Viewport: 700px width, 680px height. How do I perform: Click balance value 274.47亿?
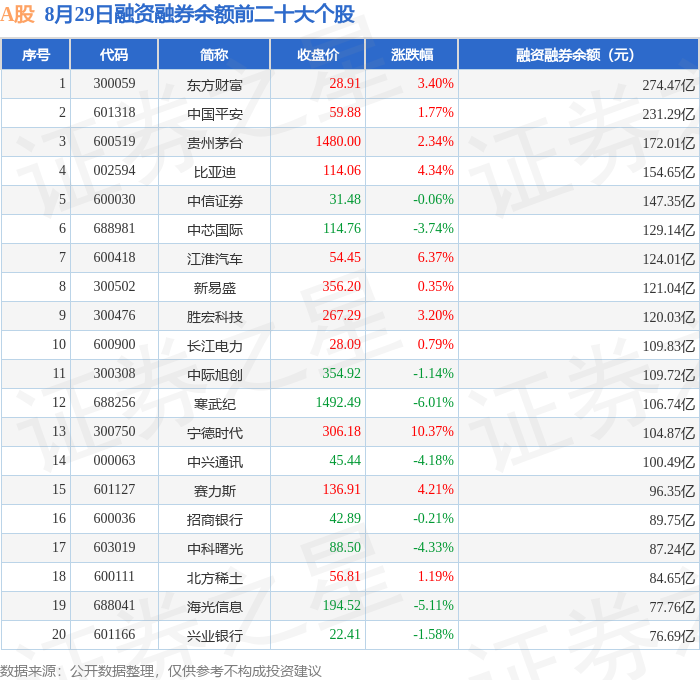click(x=669, y=85)
